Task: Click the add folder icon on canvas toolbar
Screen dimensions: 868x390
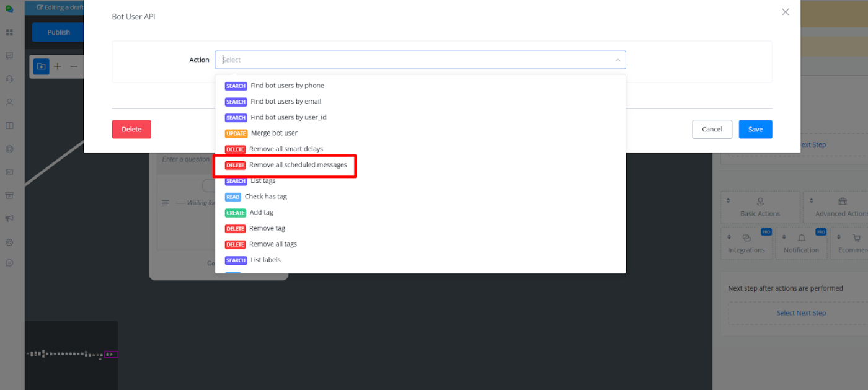Action: 41,66
